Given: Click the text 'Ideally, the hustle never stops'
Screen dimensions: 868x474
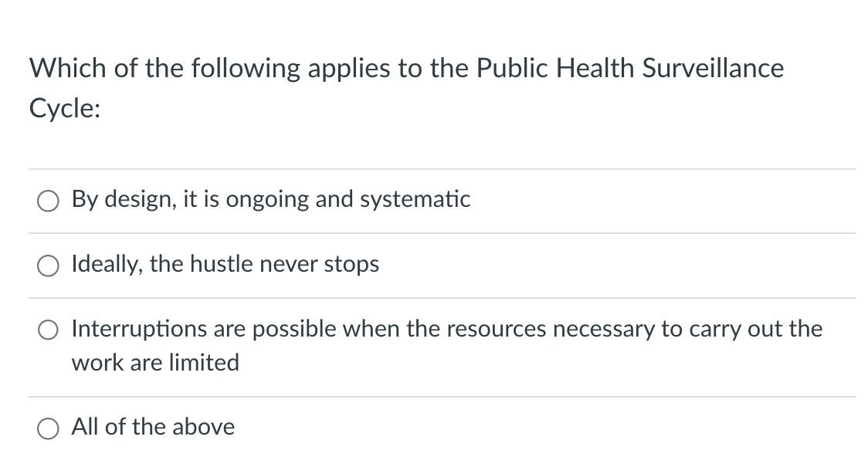Looking at the screenshot, I should [x=225, y=264].
